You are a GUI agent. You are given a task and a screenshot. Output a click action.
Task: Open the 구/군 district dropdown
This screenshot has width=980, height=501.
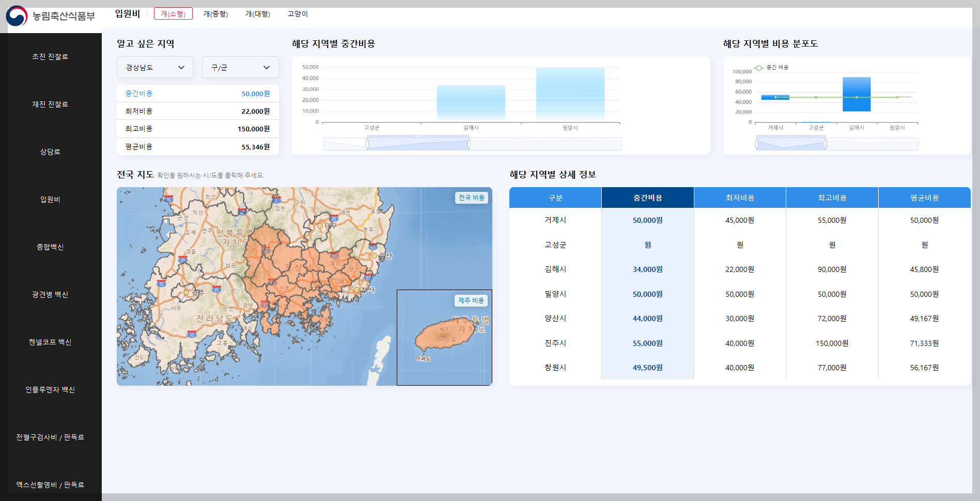(x=240, y=67)
